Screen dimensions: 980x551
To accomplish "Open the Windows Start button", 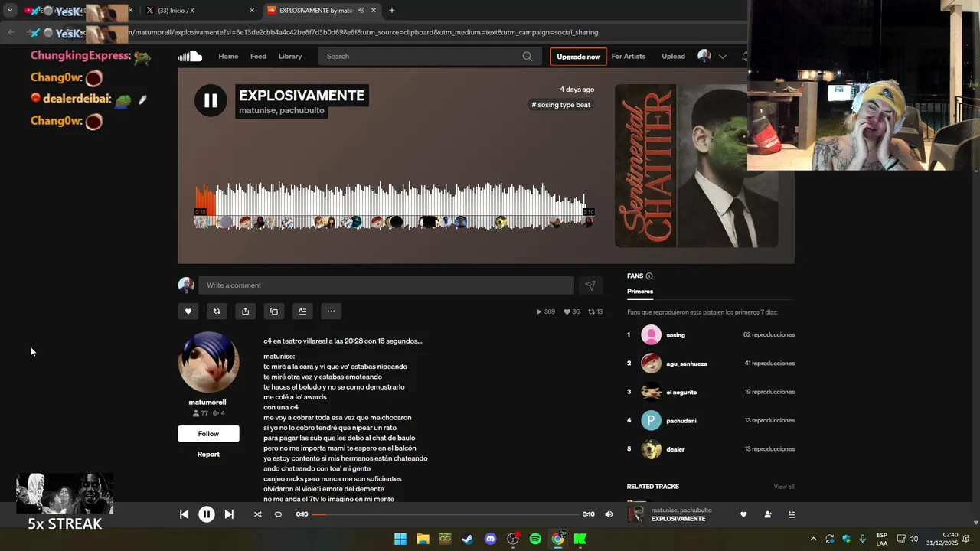I will tap(400, 539).
